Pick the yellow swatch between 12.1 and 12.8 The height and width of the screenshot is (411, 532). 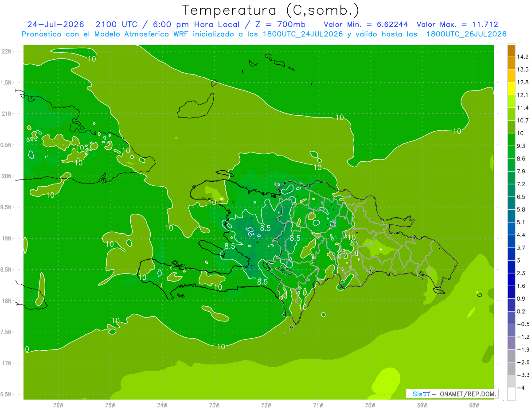click(x=511, y=89)
